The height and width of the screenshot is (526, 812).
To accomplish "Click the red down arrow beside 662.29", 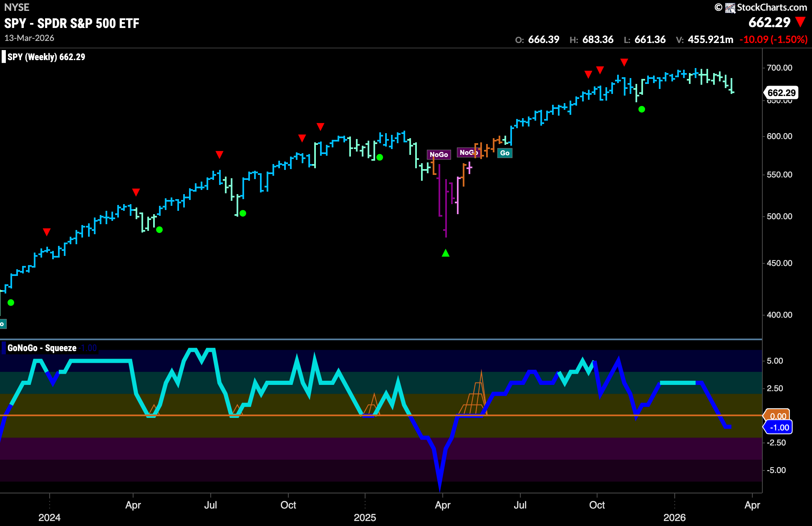I will click(800, 22).
